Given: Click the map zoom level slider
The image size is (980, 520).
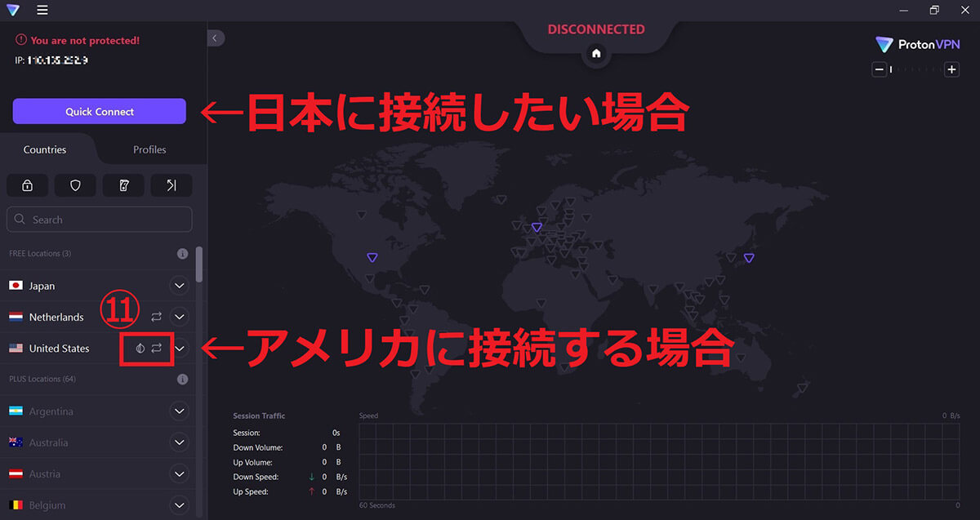Looking at the screenshot, I should tap(915, 69).
